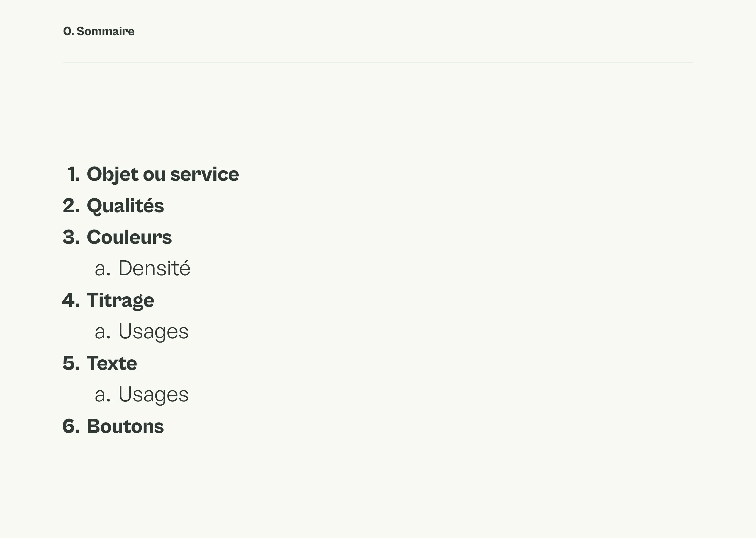
Task: Open the "Densité" subsection under Couleurs
Action: (154, 268)
